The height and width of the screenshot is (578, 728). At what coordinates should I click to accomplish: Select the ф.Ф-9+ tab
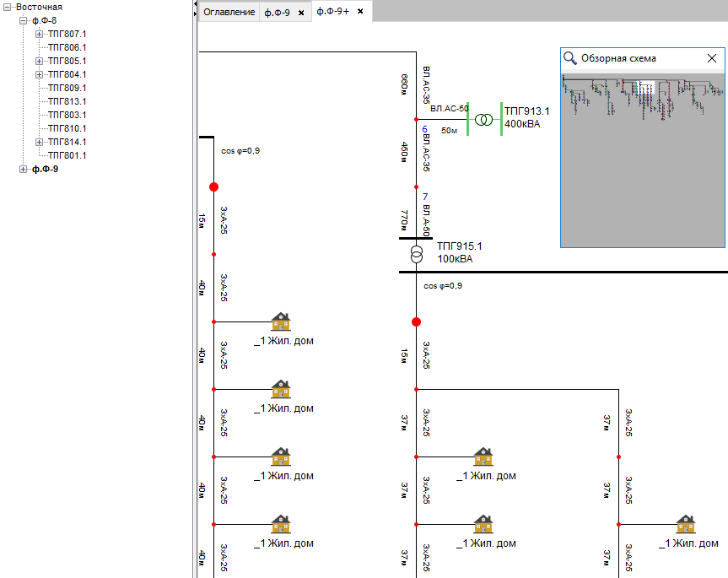click(333, 11)
